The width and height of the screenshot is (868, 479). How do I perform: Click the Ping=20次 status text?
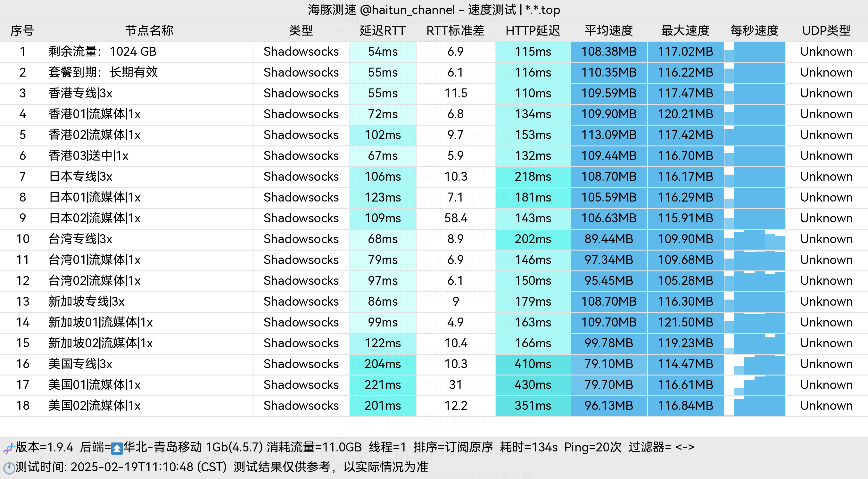(x=593, y=447)
